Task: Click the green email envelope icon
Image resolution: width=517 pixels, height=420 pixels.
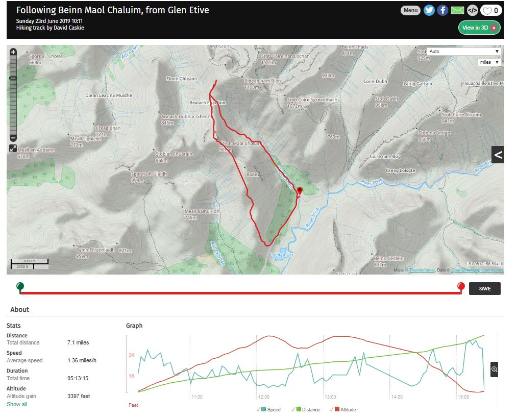Action: [x=458, y=10]
